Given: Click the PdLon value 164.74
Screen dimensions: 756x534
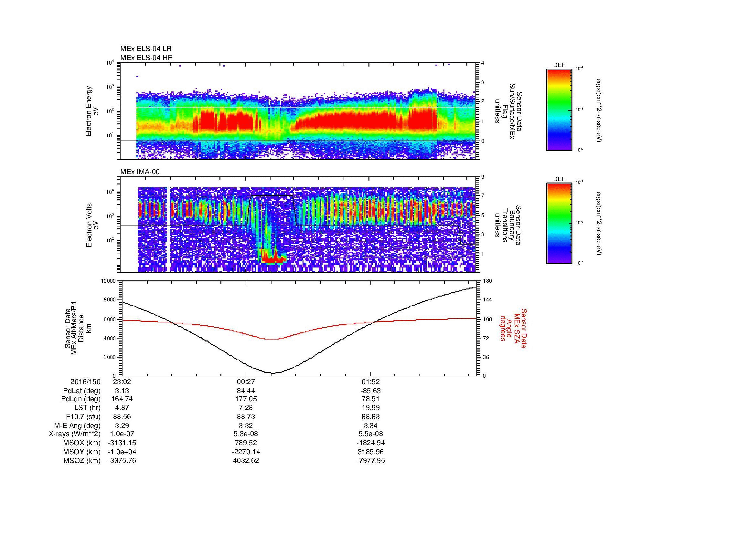Looking at the screenshot, I should click(x=122, y=399).
